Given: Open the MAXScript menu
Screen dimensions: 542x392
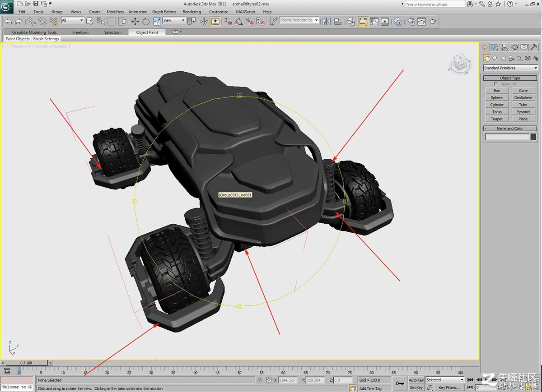Looking at the screenshot, I should point(246,12).
